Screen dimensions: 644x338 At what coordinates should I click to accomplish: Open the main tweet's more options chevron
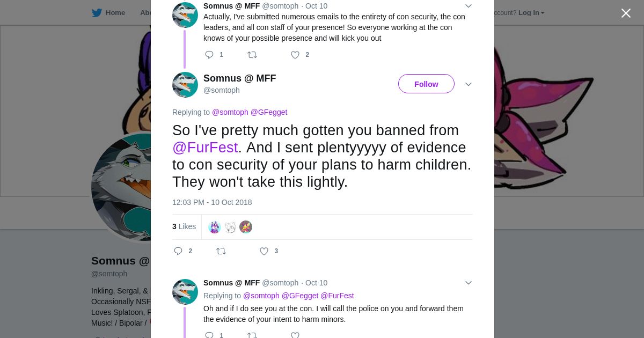[469, 84]
